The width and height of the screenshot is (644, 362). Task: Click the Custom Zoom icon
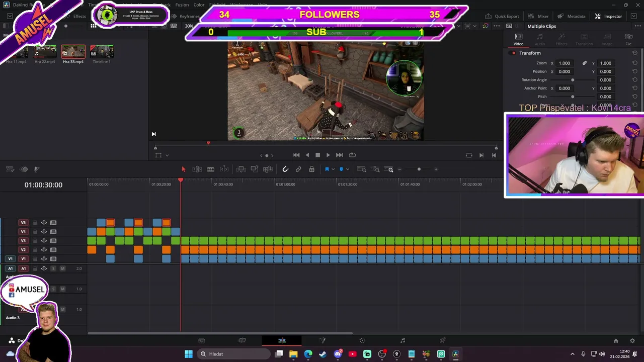(x=388, y=169)
